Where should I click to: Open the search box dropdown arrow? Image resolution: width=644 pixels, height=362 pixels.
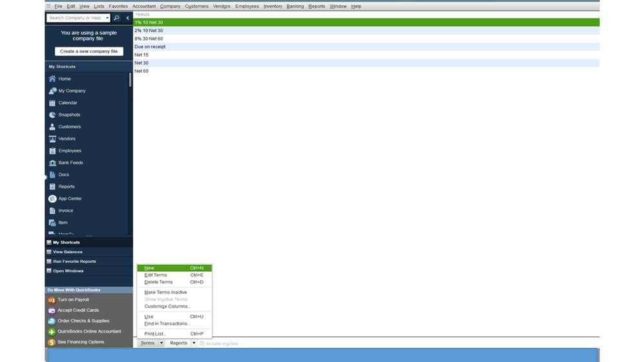pyautogui.click(x=107, y=18)
